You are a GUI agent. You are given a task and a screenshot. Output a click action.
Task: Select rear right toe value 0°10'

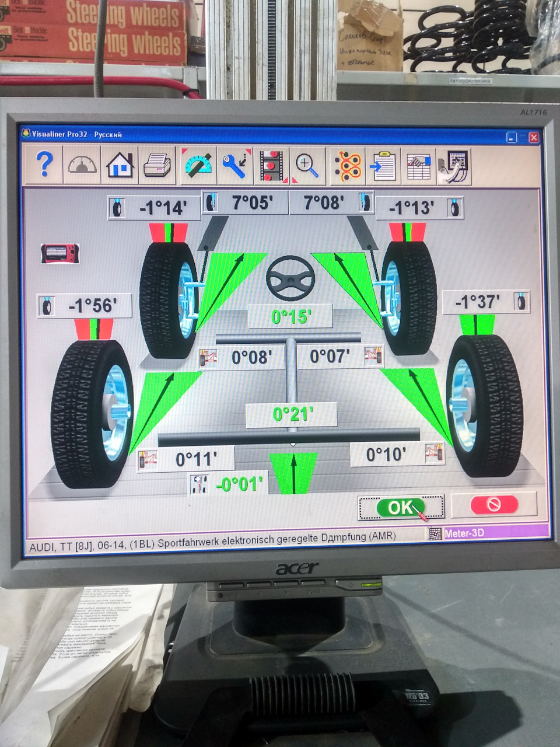387,453
